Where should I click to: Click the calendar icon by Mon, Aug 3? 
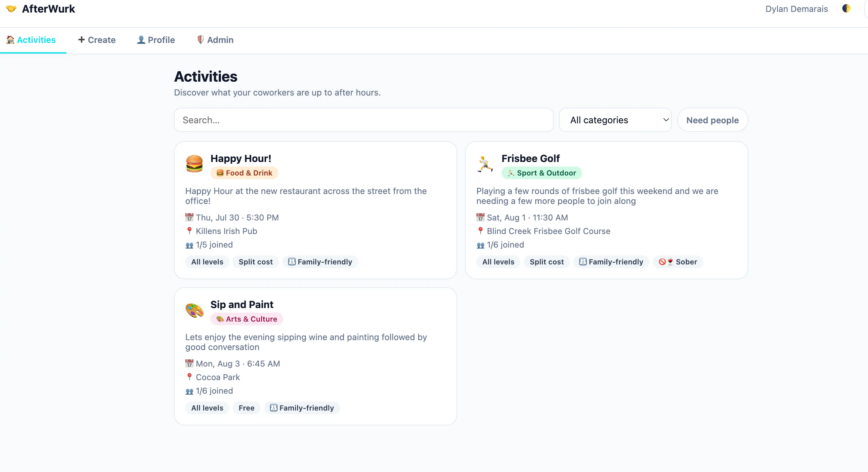click(x=189, y=364)
